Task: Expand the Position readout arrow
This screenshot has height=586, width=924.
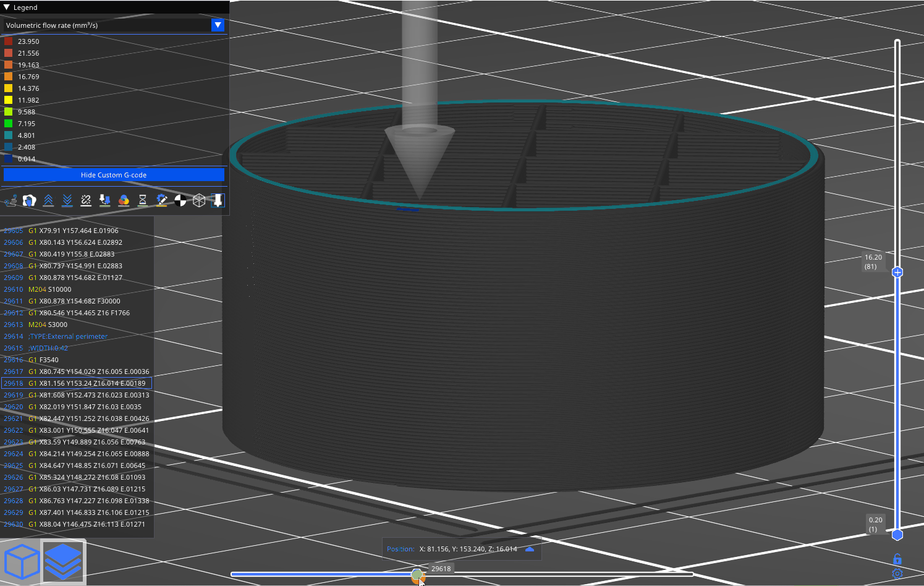Action: [530, 549]
